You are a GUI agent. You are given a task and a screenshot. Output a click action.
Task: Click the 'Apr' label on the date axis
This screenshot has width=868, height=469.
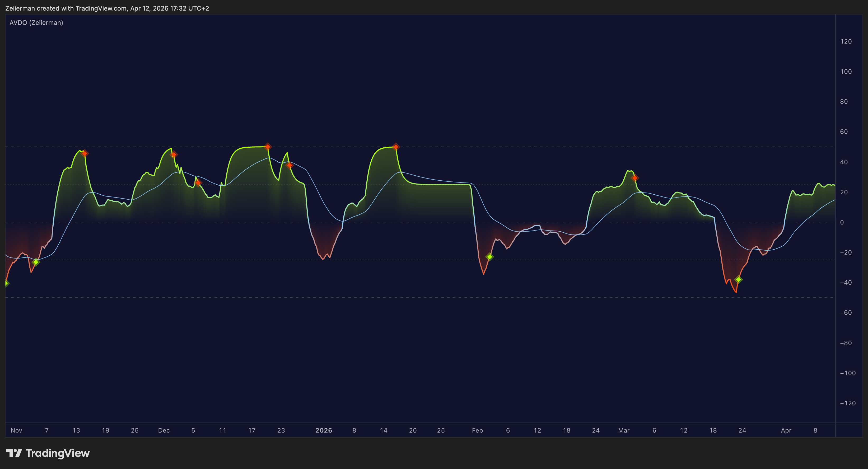pos(786,430)
